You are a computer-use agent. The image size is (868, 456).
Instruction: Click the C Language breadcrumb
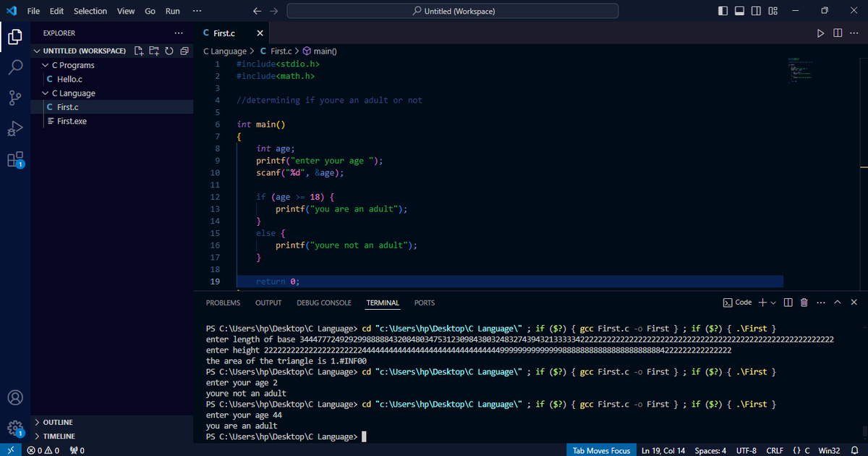(x=224, y=51)
